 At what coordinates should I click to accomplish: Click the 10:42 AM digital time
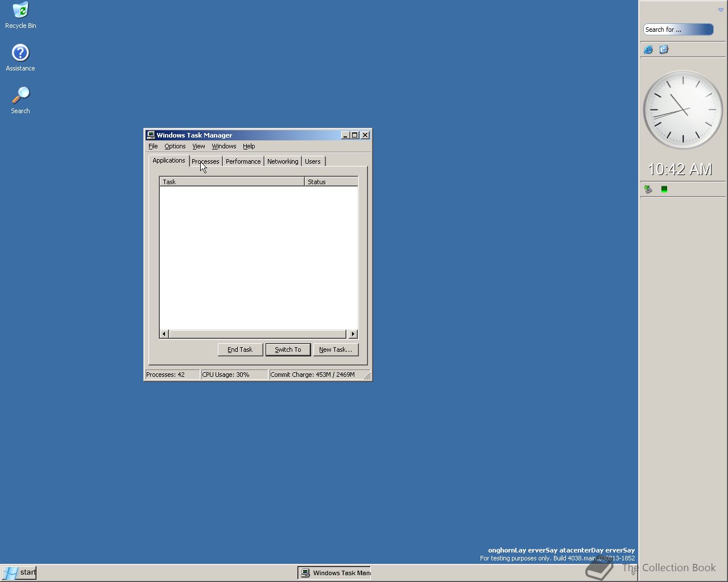click(680, 169)
